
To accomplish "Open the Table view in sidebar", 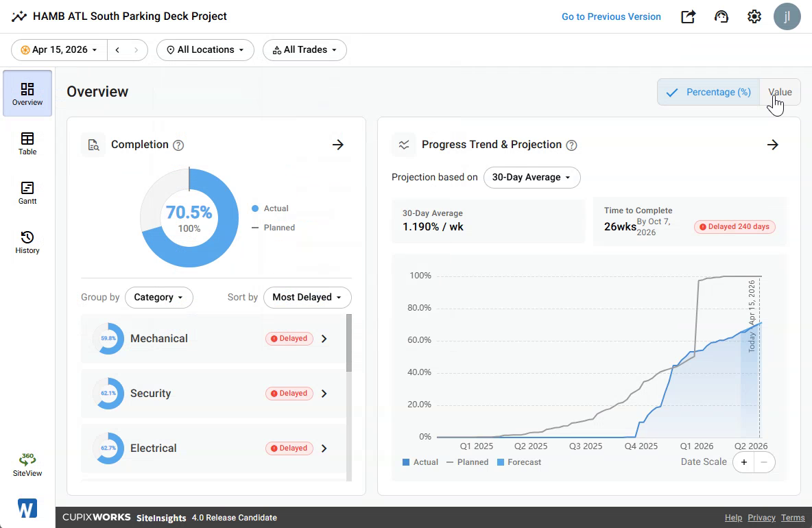I will coord(27,143).
